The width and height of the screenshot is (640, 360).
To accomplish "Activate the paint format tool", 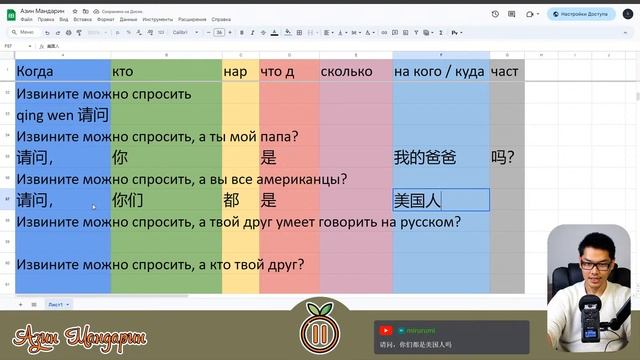I will [x=79, y=33].
